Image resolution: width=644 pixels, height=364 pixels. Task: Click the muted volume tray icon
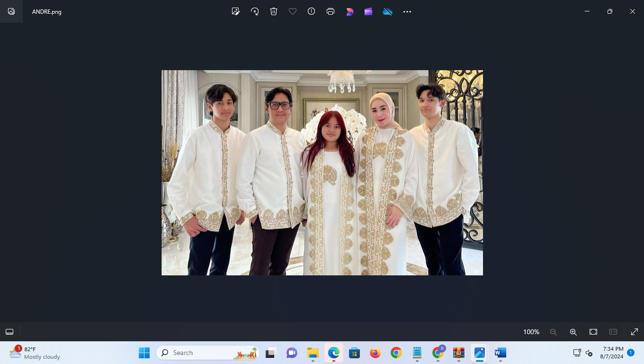click(x=589, y=353)
